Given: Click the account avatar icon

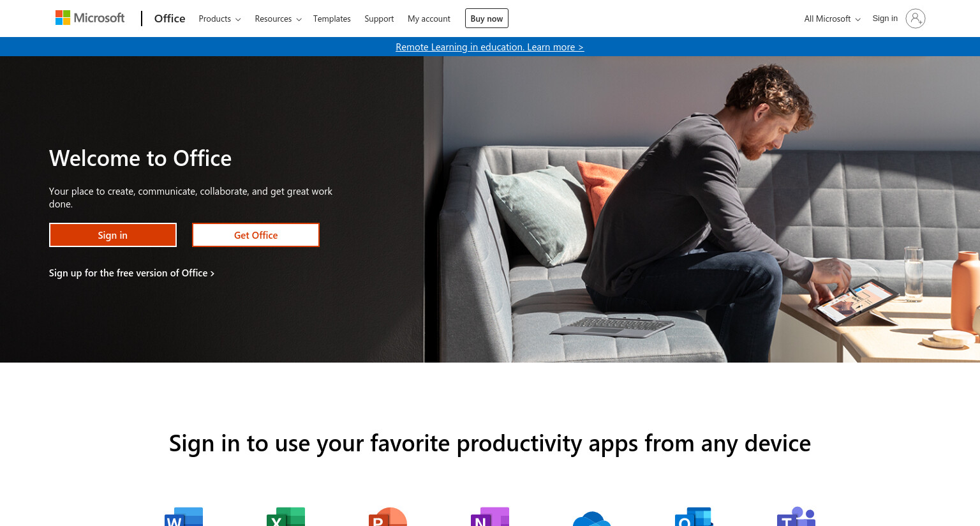Looking at the screenshot, I should tap(915, 19).
